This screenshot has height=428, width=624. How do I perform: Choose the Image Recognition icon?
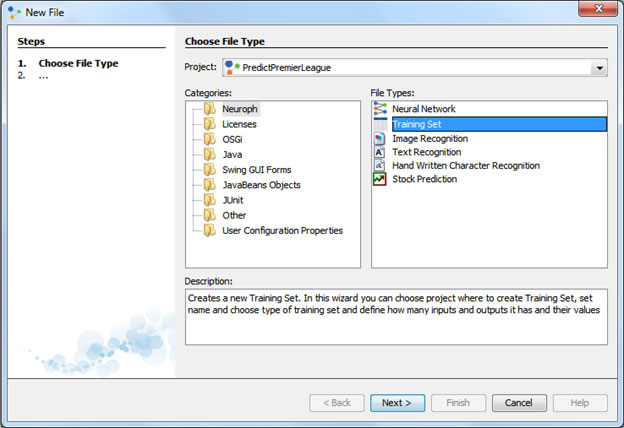(380, 138)
